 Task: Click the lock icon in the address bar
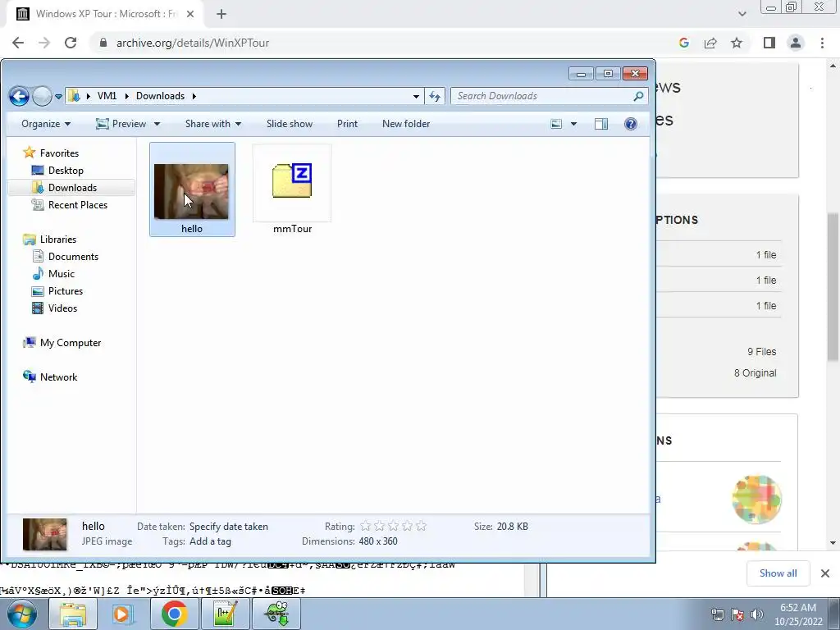coord(103,43)
